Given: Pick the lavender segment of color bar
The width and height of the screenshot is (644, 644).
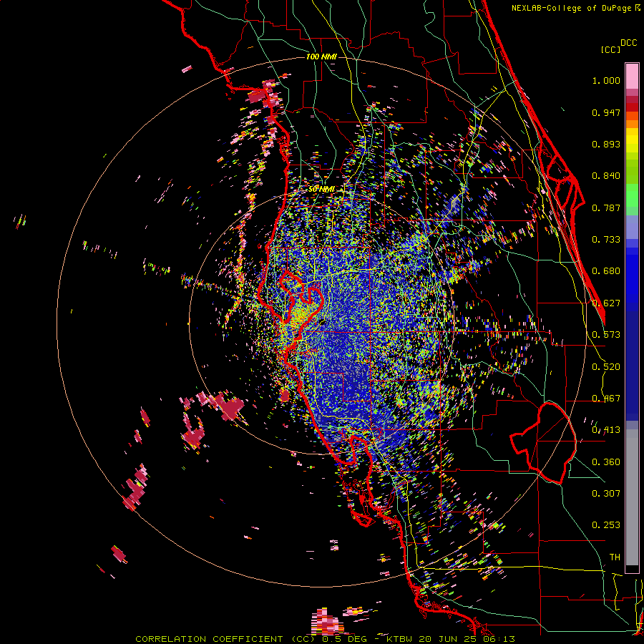Looking at the screenshot, I should coord(632,227).
